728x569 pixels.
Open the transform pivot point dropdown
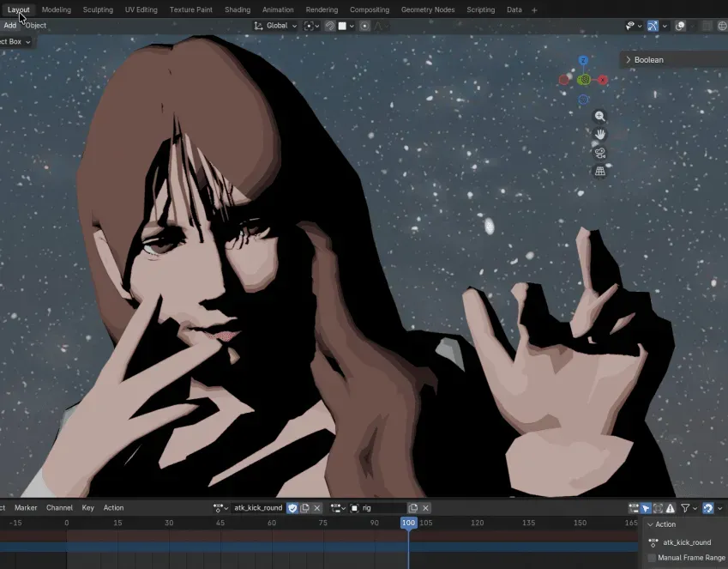(311, 26)
